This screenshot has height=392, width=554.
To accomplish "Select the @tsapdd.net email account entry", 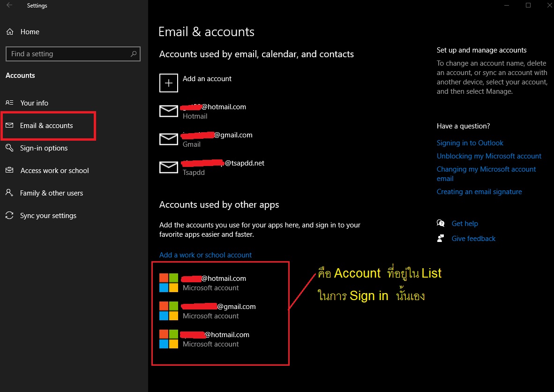I will click(212, 167).
